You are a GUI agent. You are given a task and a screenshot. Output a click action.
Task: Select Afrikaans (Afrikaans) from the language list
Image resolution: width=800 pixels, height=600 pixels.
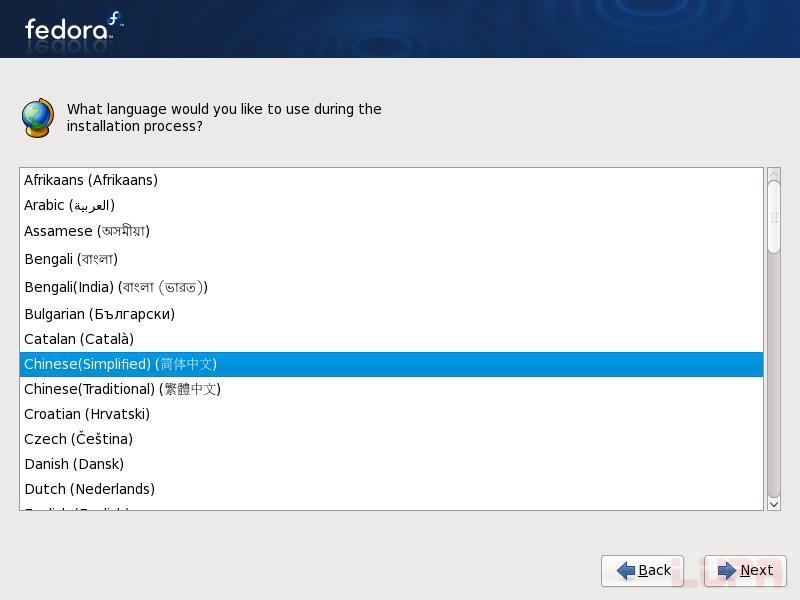tap(391, 180)
